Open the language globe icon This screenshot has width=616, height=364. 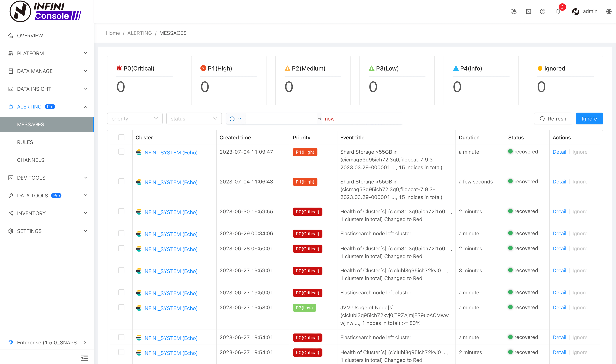click(609, 11)
